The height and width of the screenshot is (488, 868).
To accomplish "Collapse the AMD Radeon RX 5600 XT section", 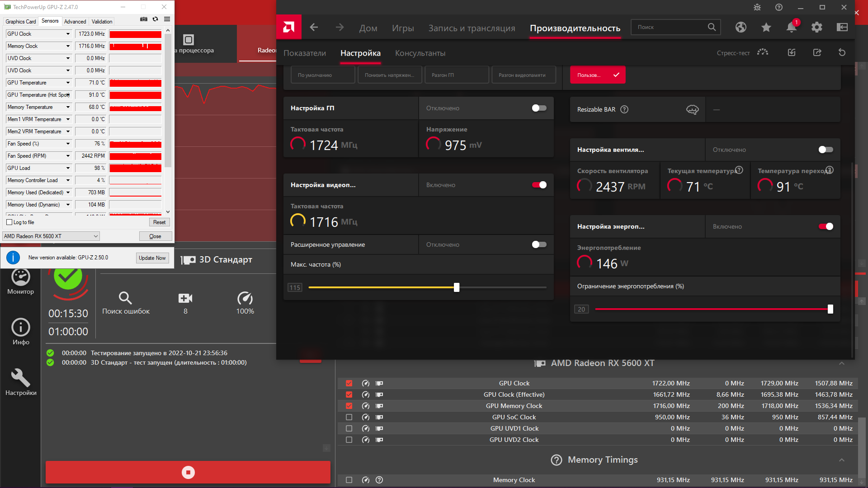I will coord(841,363).
